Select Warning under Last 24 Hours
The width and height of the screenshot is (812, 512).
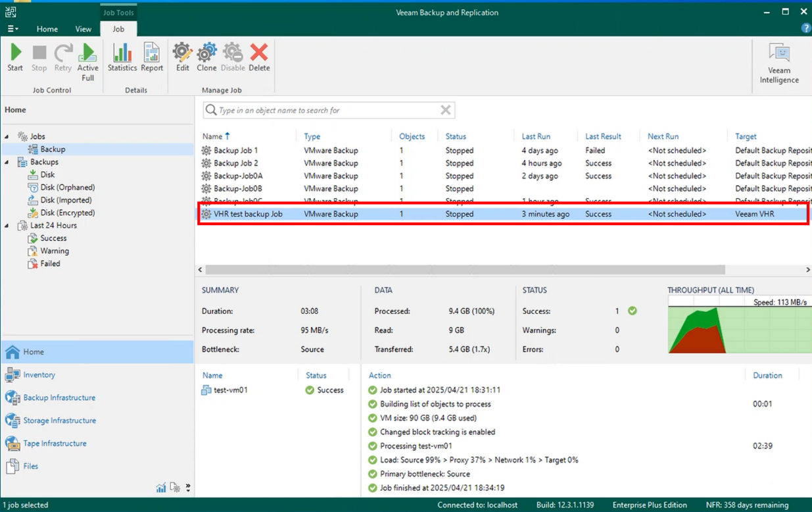(x=55, y=251)
